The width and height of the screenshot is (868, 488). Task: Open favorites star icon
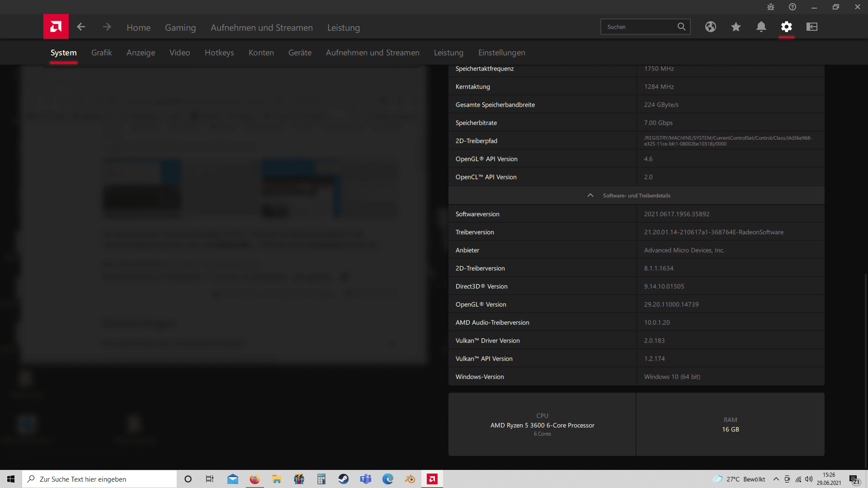[736, 27]
